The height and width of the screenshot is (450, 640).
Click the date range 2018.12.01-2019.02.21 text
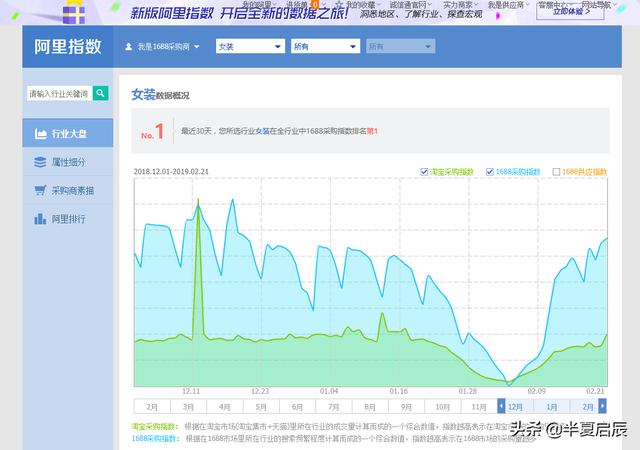(x=171, y=172)
